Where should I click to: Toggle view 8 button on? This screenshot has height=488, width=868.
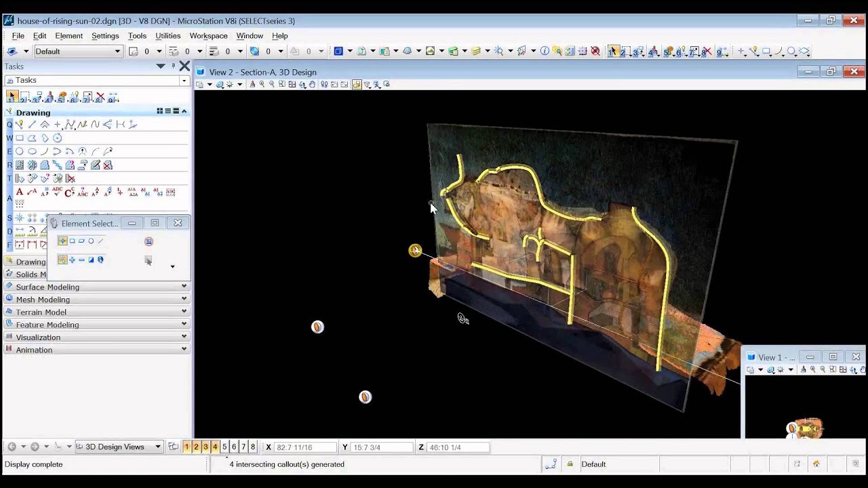coord(253,447)
